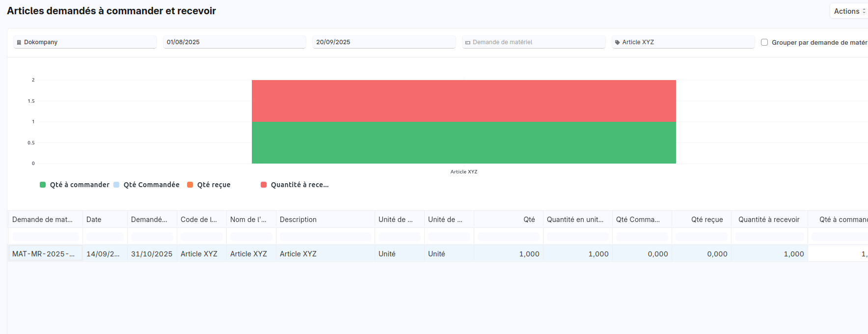Click the green segment of the chart bar
868x334 pixels.
[463, 142]
